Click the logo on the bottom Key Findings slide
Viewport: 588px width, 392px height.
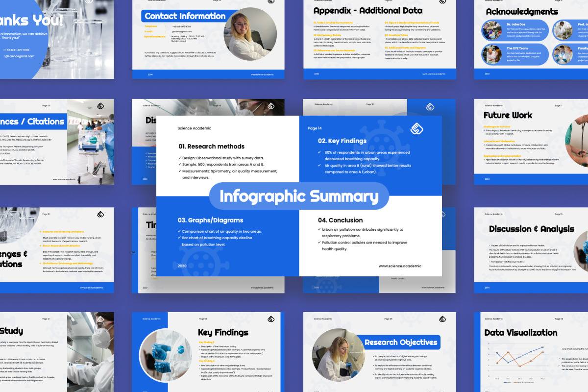[x=271, y=319]
